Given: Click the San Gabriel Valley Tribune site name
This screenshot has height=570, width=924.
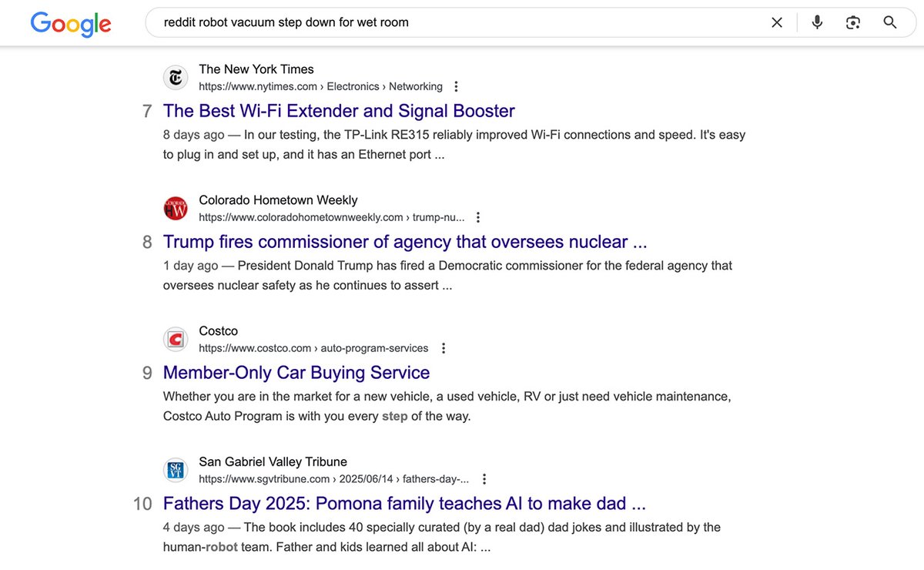Looking at the screenshot, I should tap(273, 462).
